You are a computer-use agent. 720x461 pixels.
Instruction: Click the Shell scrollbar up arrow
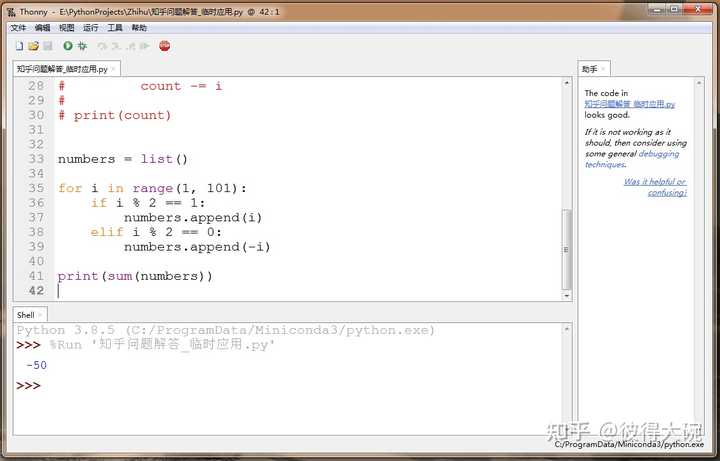pos(567,329)
